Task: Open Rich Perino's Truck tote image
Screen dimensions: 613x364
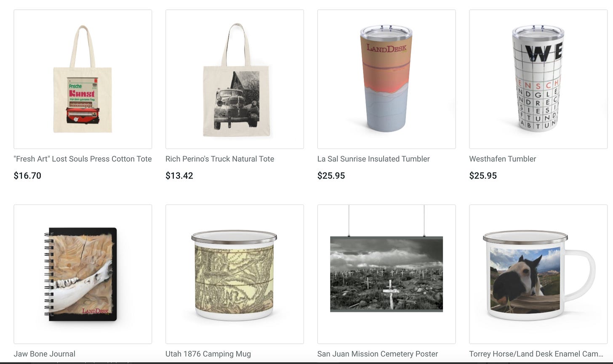Action: pos(235,79)
